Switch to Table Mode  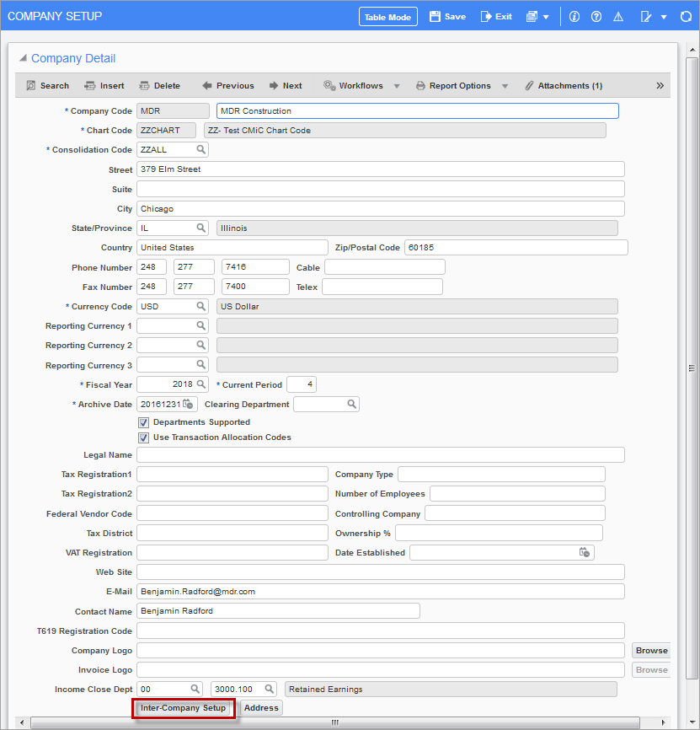pos(388,17)
